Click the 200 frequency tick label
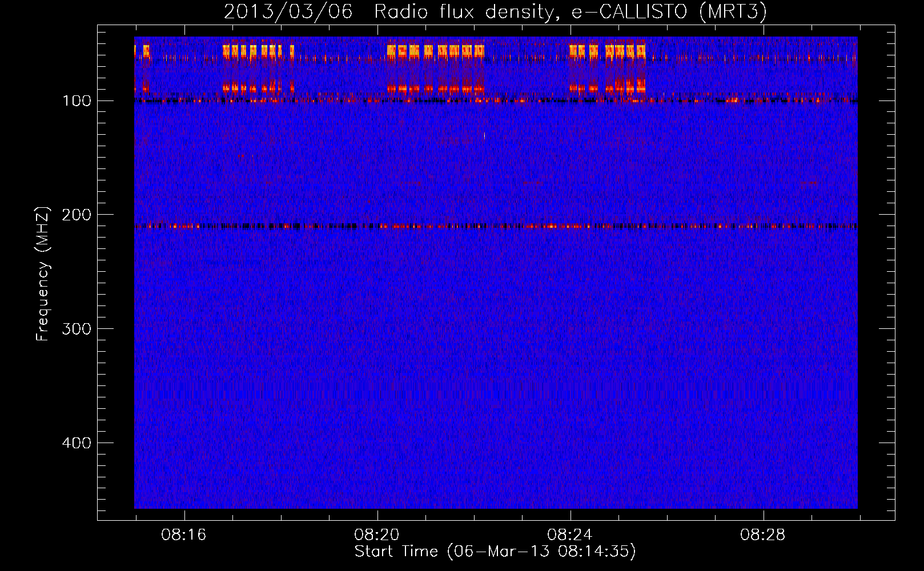Screen dimensions: 924x571 (77, 215)
